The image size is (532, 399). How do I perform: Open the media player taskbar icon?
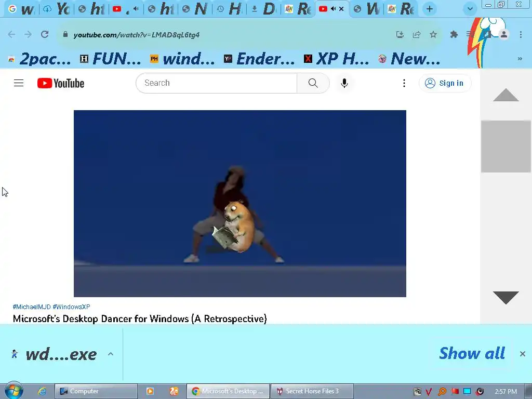pos(150,391)
